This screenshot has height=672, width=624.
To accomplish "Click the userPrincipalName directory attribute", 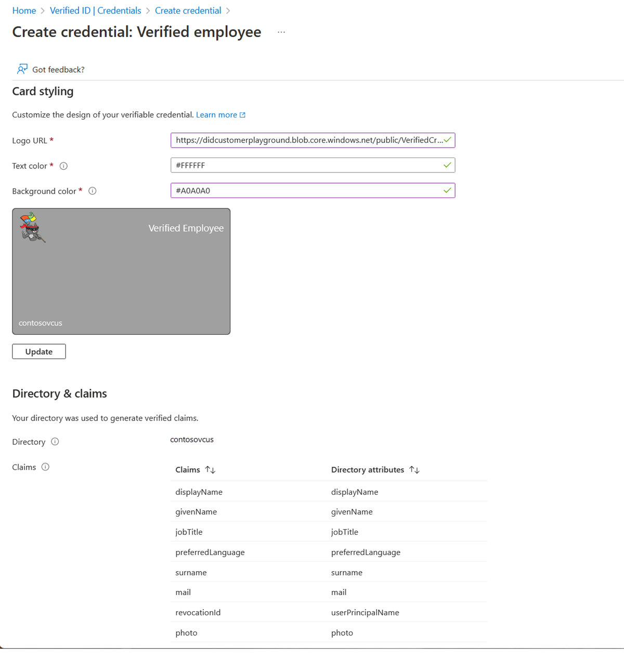I will (x=365, y=612).
